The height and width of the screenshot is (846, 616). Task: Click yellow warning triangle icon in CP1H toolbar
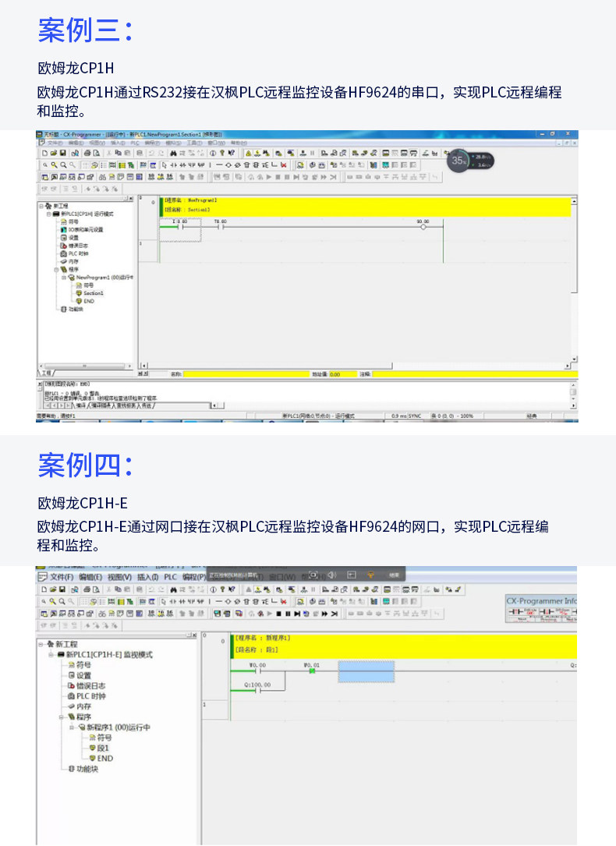[249, 154]
